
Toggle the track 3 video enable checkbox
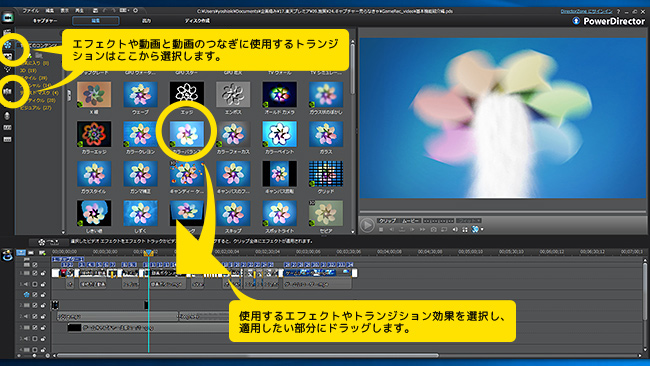click(35, 327)
